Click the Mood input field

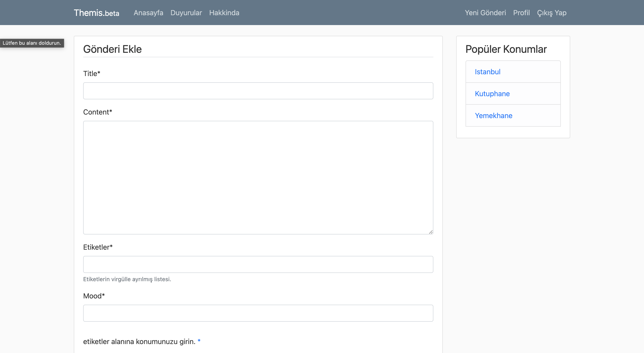click(x=258, y=313)
